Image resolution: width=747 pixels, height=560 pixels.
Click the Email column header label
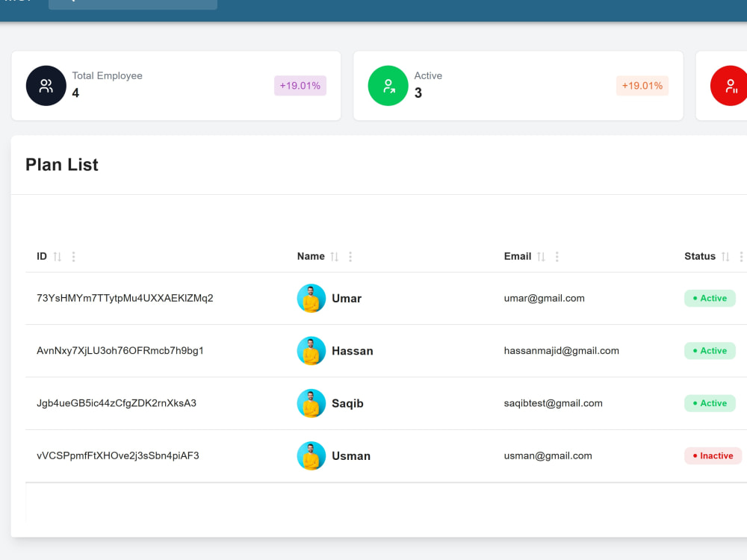tap(518, 256)
